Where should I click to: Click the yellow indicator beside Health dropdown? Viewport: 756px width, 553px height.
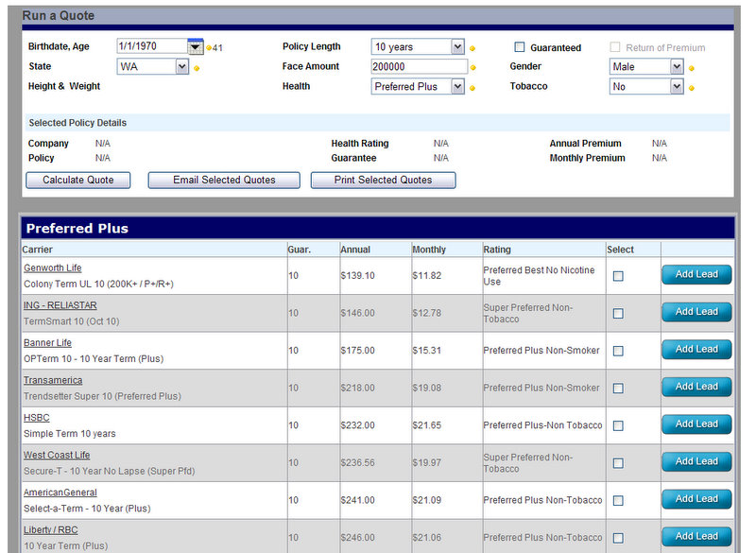[x=472, y=88]
